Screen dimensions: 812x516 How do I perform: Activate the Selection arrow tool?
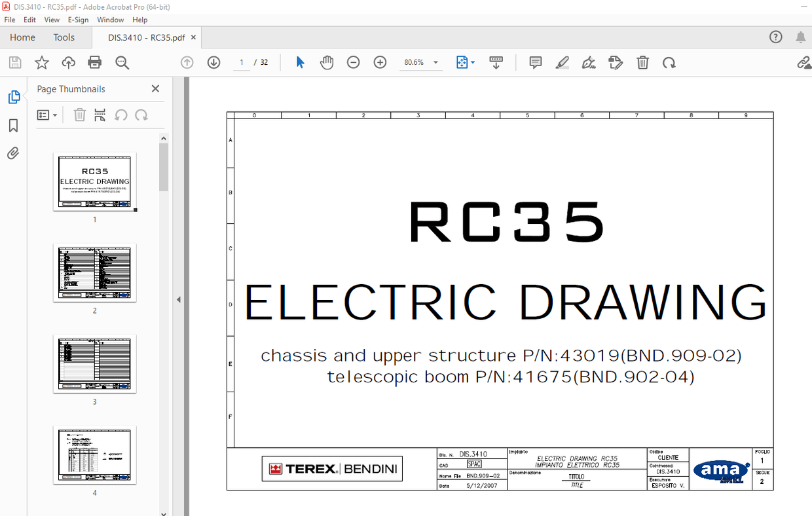300,62
